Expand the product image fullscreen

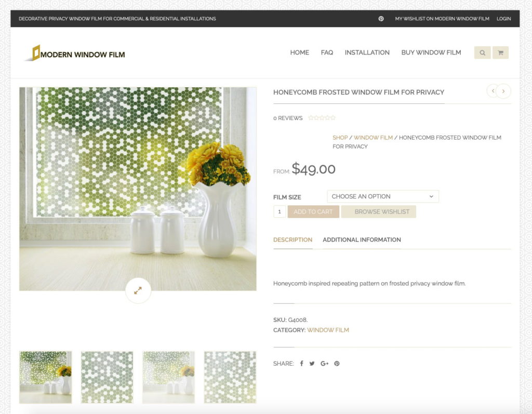click(x=138, y=290)
